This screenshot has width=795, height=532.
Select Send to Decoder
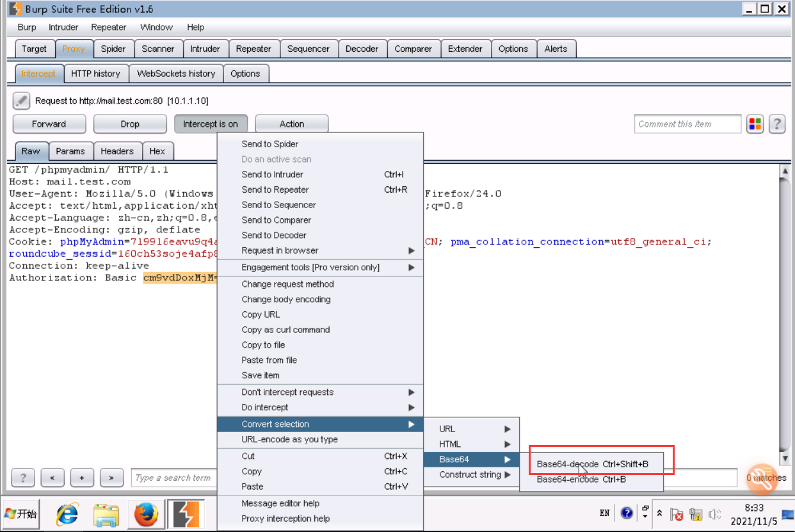point(320,235)
